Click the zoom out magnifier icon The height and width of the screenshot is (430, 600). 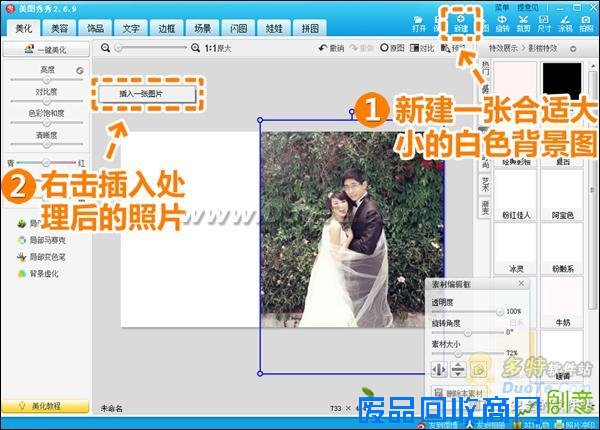point(106,47)
